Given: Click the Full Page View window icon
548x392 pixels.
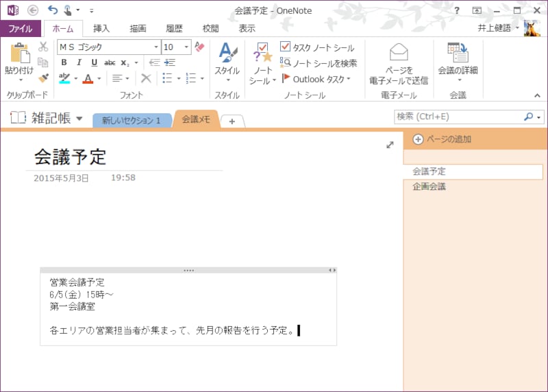Looking at the screenshot, I should [x=477, y=10].
